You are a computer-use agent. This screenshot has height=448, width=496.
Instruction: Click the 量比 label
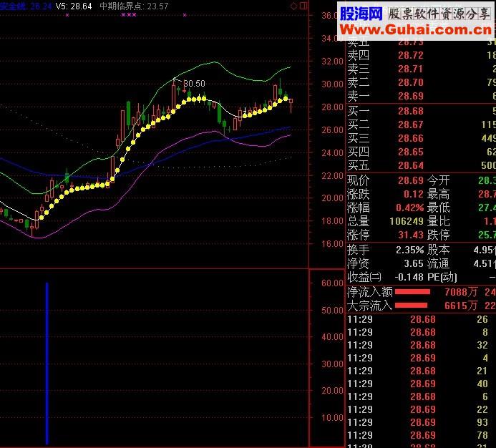coord(439,221)
